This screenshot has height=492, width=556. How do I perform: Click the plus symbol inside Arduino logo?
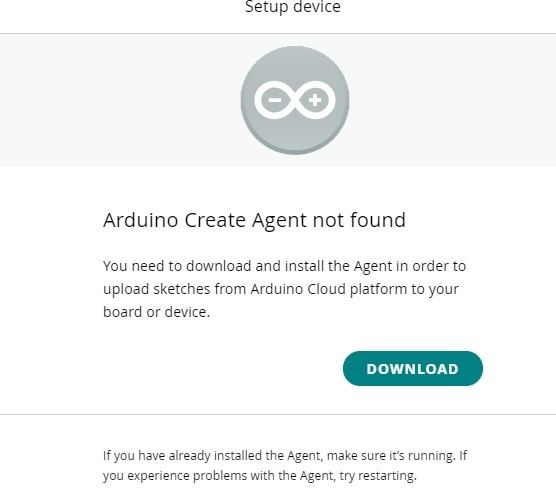coord(315,100)
